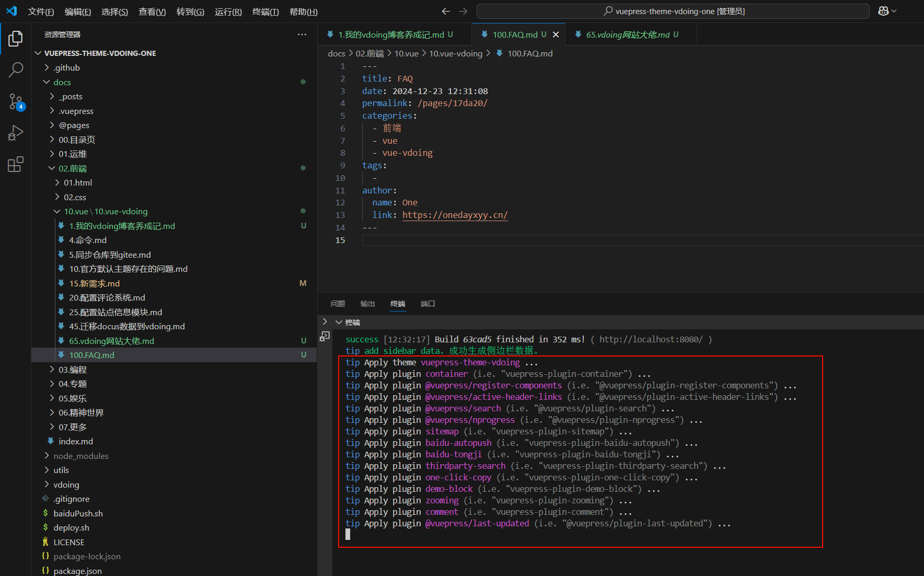Viewport: 924px width, 576px height.
Task: Open Copilot dropdown arrow in title bar
Action: tap(894, 11)
